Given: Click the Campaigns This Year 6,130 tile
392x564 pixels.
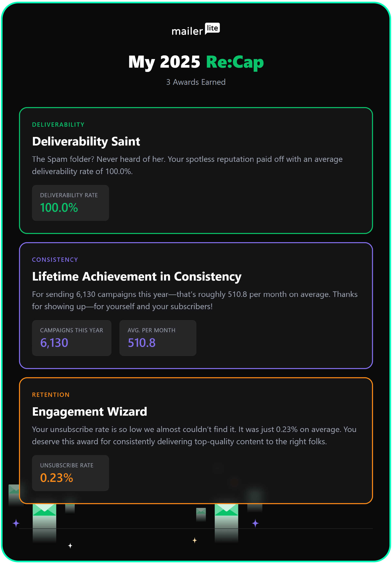Looking at the screenshot, I should (x=72, y=338).
